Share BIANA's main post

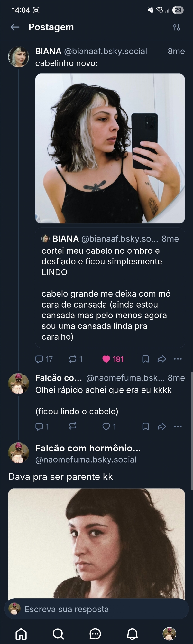tap(161, 359)
